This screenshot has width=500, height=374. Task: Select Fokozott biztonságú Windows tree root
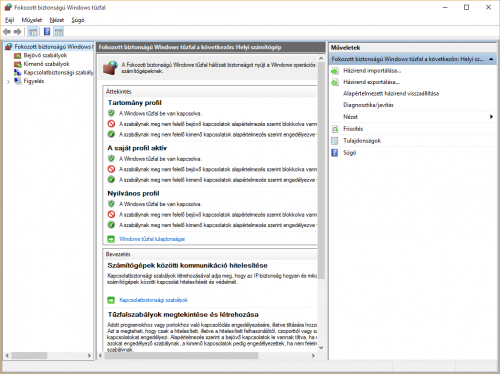53,47
